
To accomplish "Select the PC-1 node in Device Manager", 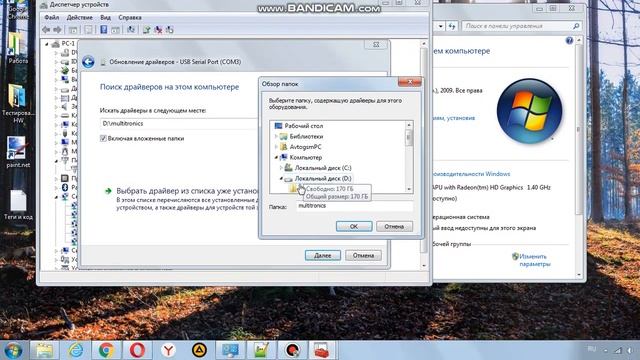I will pos(68,44).
